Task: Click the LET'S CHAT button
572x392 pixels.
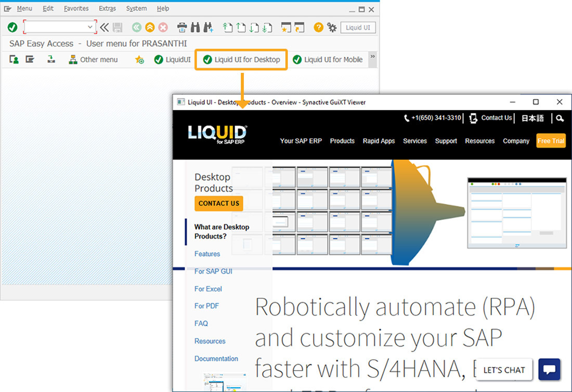Action: click(504, 370)
